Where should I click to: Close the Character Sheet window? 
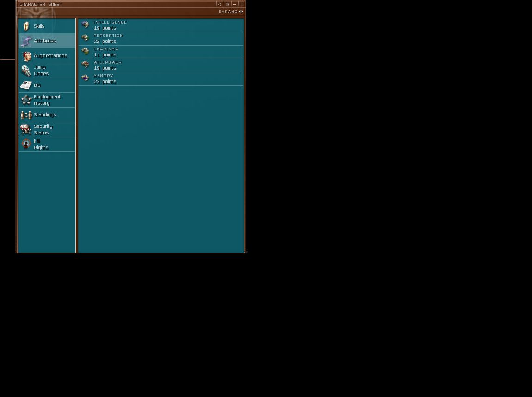click(242, 5)
